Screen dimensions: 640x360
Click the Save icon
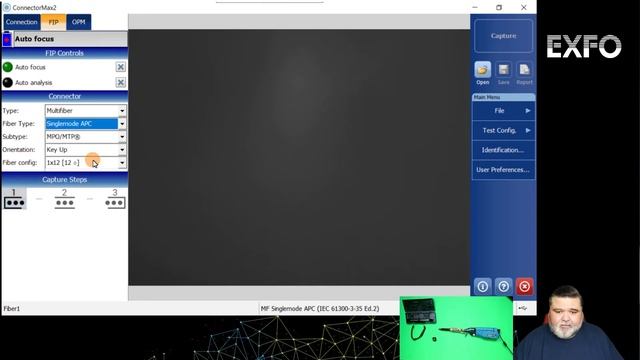pyautogui.click(x=503, y=70)
